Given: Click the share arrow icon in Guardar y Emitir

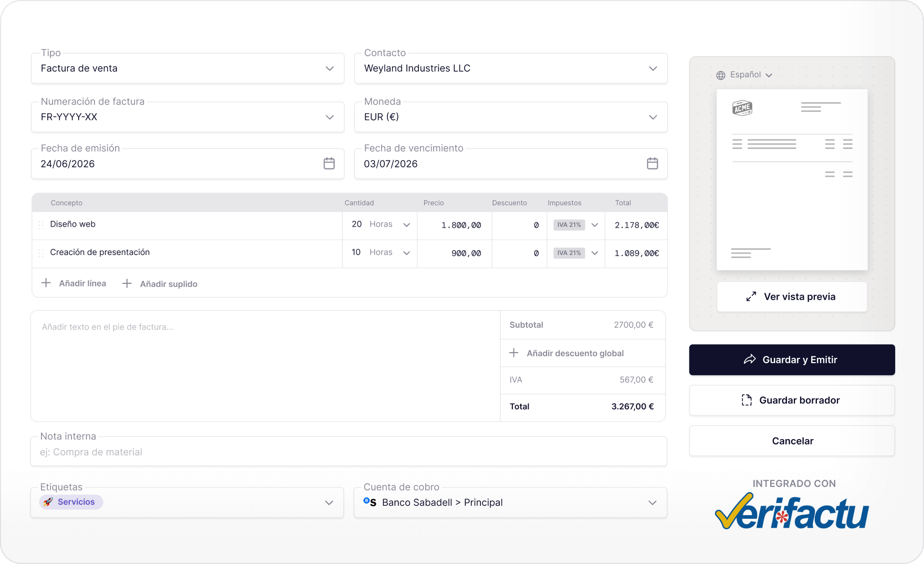Looking at the screenshot, I should click(x=750, y=359).
